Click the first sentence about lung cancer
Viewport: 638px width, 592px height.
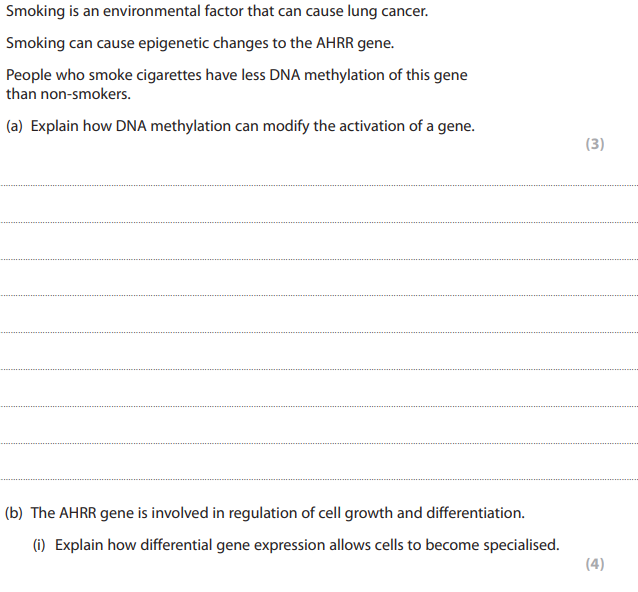(216, 13)
